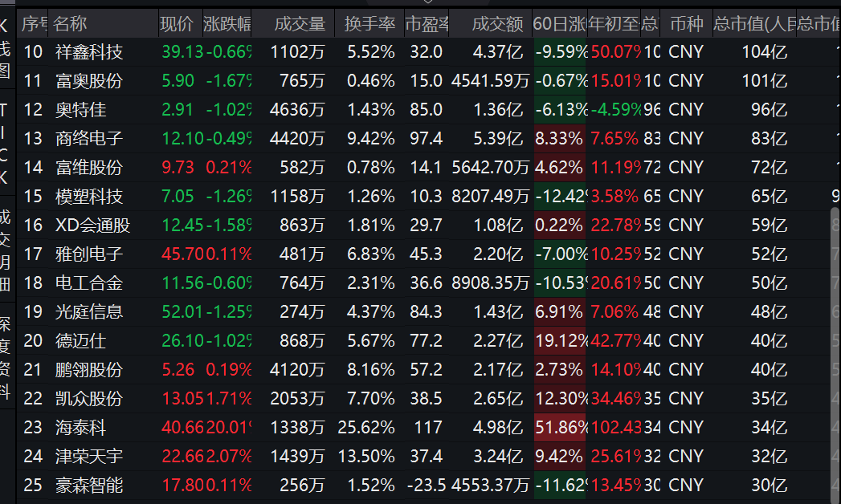Select stock row 鹏翎股份
The width and height of the screenshot is (841, 504).
tap(429, 369)
